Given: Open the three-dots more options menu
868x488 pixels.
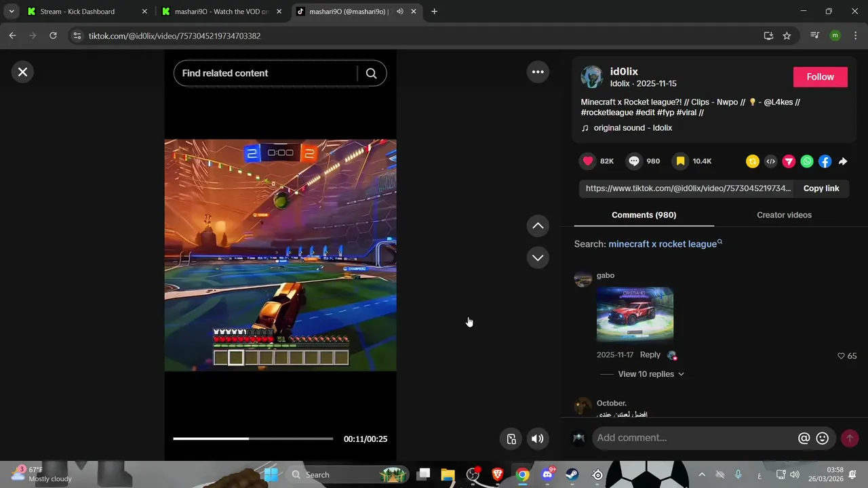Looking at the screenshot, I should coord(538,72).
